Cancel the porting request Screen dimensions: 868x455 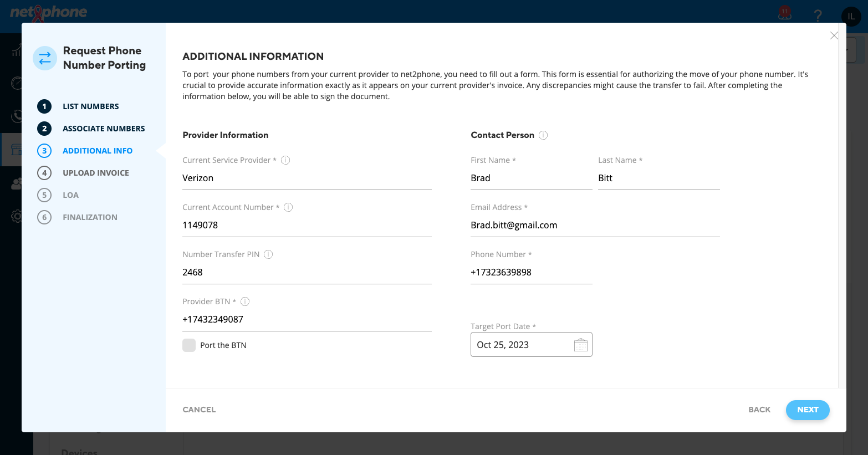199,410
